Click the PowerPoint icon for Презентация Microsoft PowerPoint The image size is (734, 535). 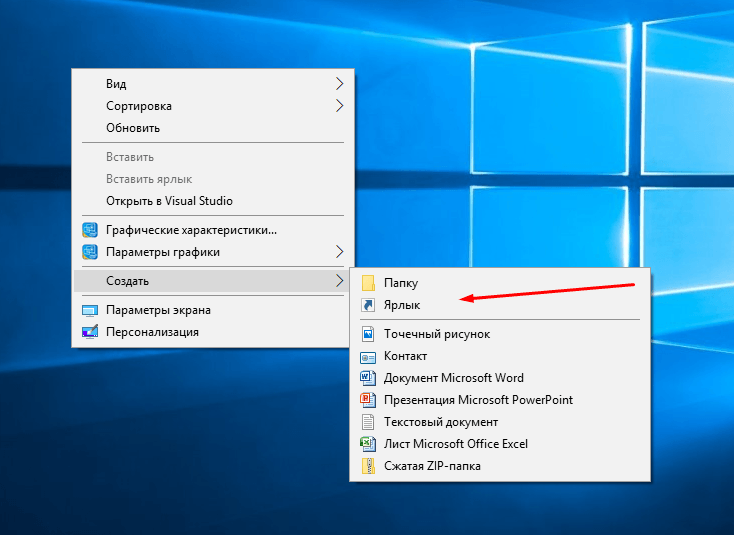click(367, 400)
